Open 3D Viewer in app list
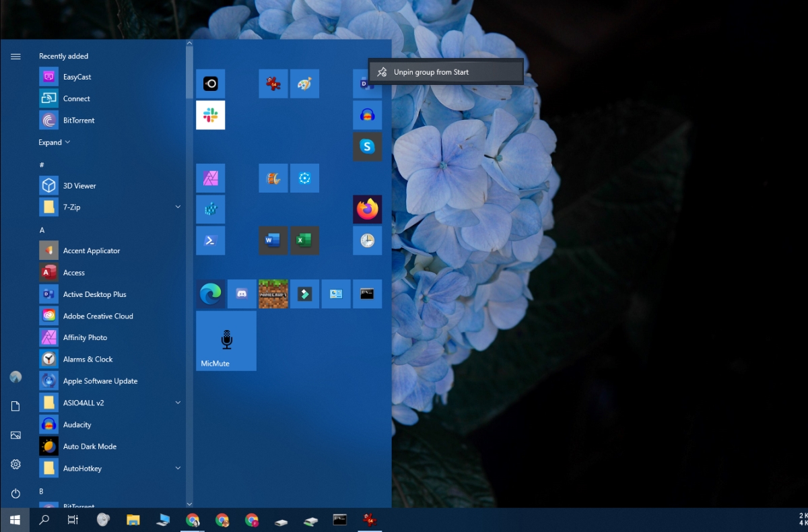The image size is (808, 532). coord(110,186)
